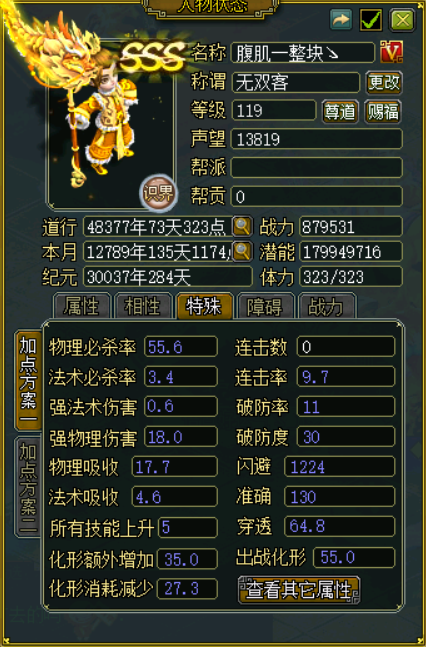Toggle 加点方案二 side tab
The width and height of the screenshot is (426, 647).
coord(28,487)
